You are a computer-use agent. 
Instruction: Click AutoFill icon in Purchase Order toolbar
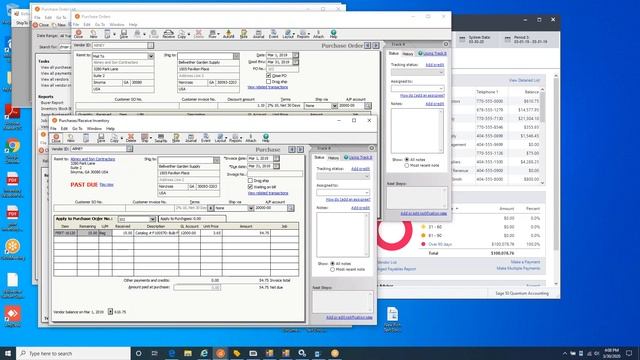click(229, 34)
